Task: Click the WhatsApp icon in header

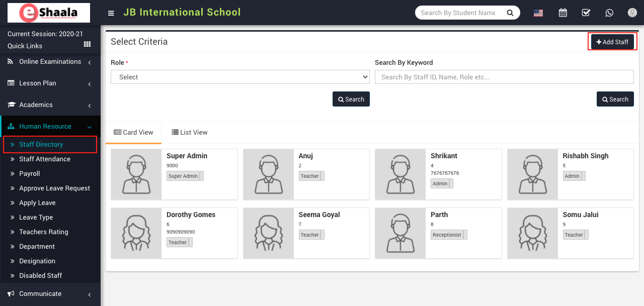Action: coord(609,13)
